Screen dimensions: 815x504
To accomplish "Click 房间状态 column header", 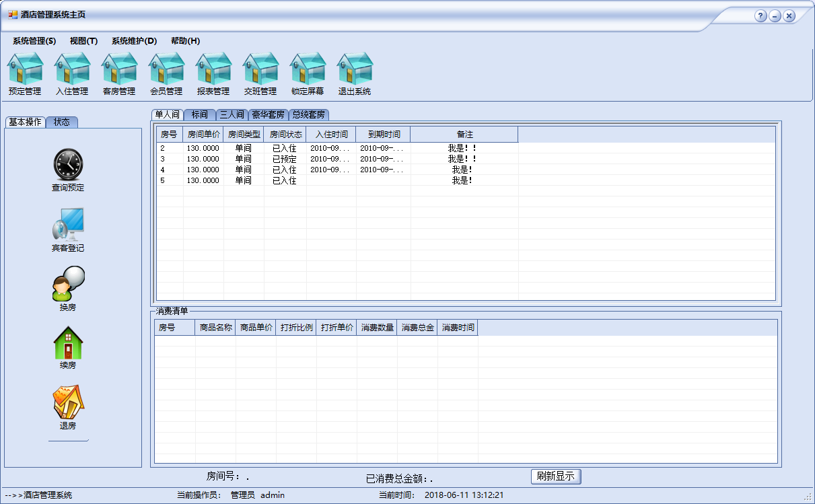I will (285, 135).
